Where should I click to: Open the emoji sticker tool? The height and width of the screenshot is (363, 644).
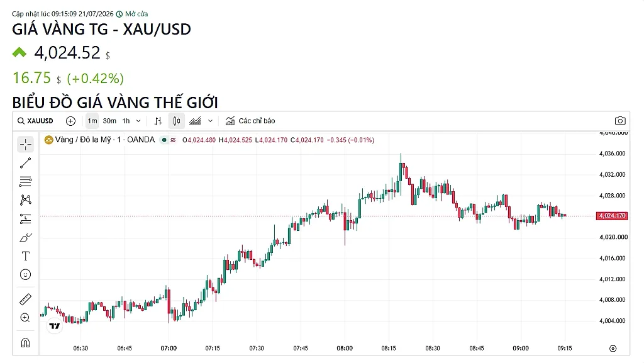25,274
